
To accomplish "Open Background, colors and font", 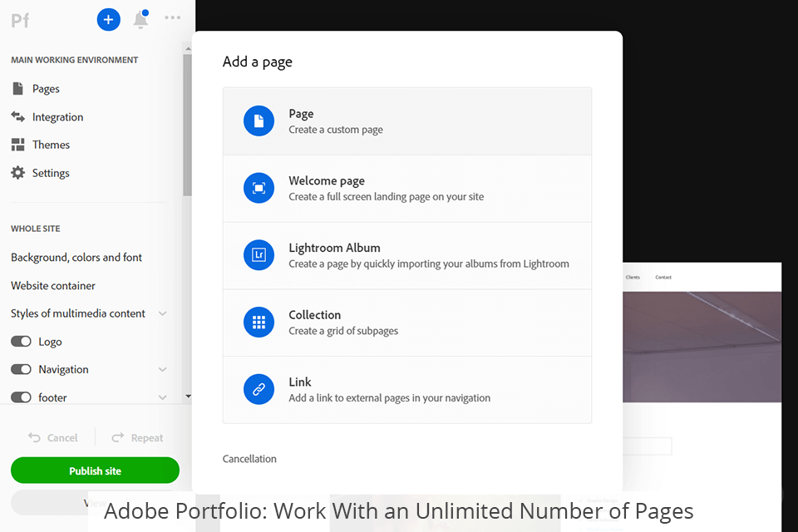I will coord(76,257).
